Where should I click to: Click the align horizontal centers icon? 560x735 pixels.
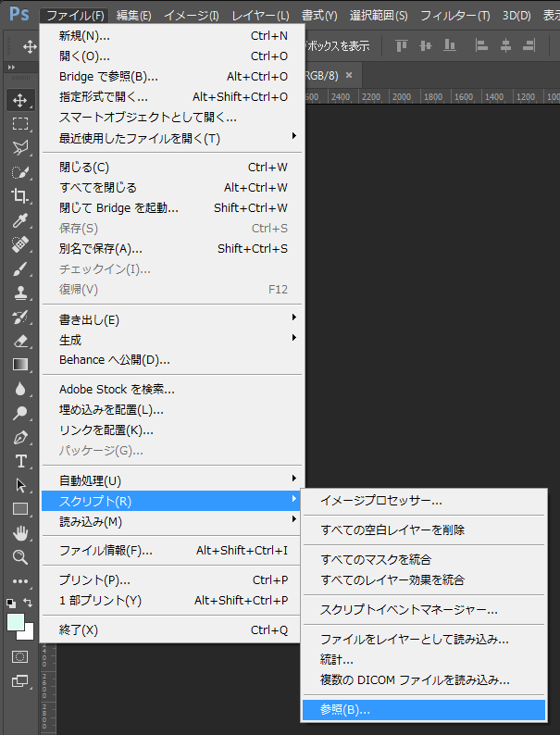505,45
